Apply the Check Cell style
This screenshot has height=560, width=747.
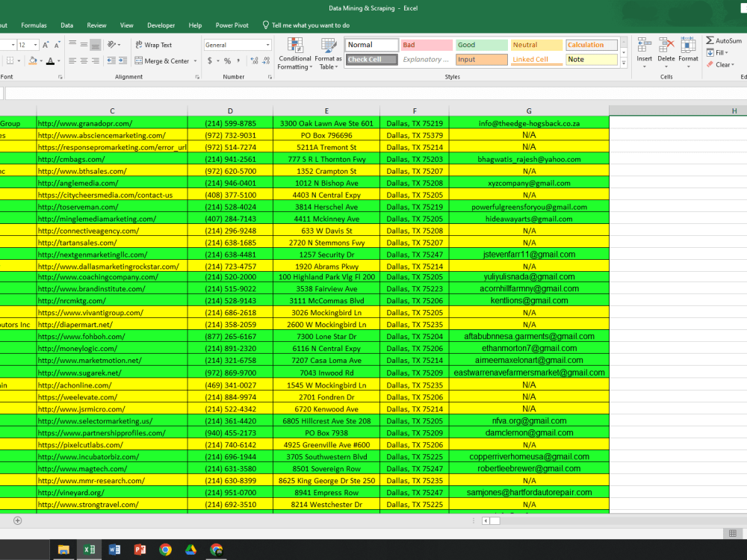(372, 60)
